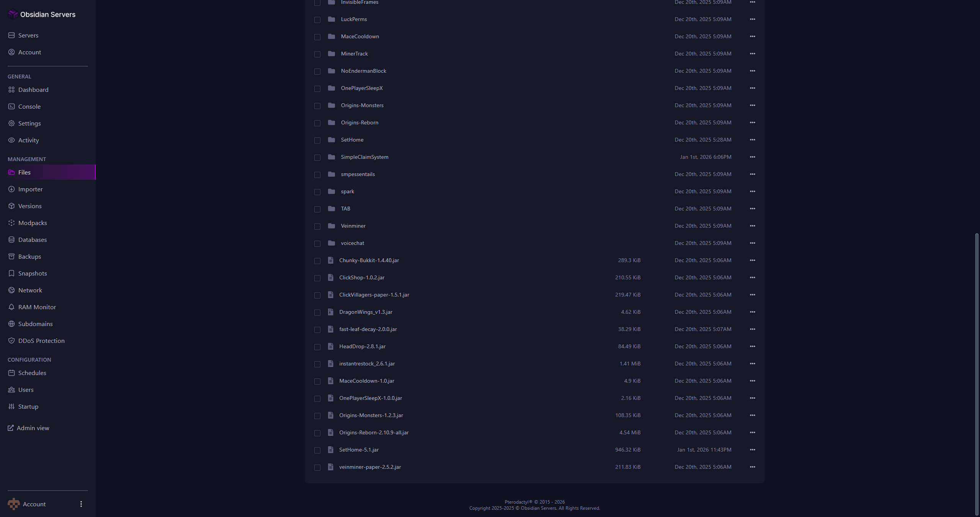Open the actions menu for voicechat
Screen dimensions: 980x517
752,243
